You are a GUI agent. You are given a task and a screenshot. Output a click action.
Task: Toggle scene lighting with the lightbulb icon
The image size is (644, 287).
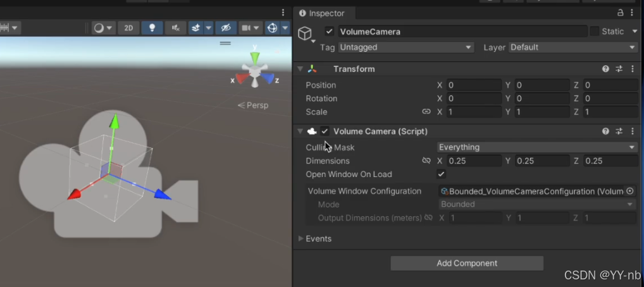tap(152, 28)
